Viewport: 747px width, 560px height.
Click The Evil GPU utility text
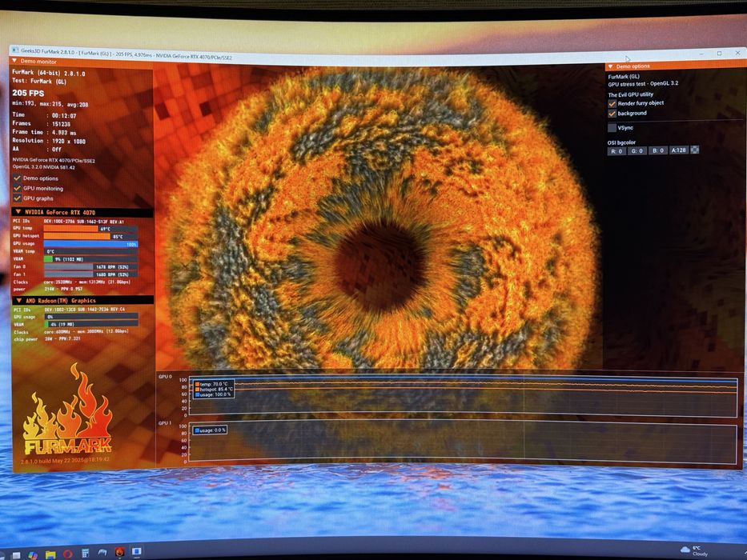[x=631, y=94]
